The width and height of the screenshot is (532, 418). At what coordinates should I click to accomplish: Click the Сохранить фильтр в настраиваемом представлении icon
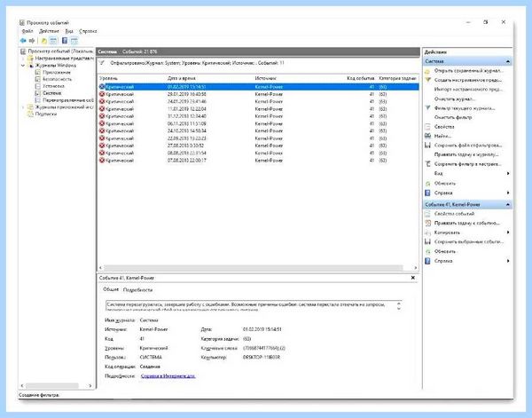pyautogui.click(x=427, y=164)
